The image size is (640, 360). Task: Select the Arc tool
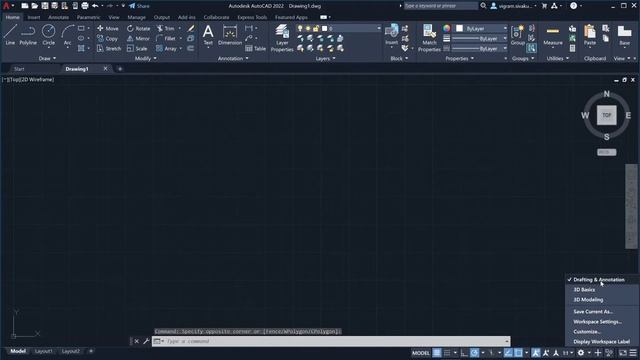tap(67, 34)
